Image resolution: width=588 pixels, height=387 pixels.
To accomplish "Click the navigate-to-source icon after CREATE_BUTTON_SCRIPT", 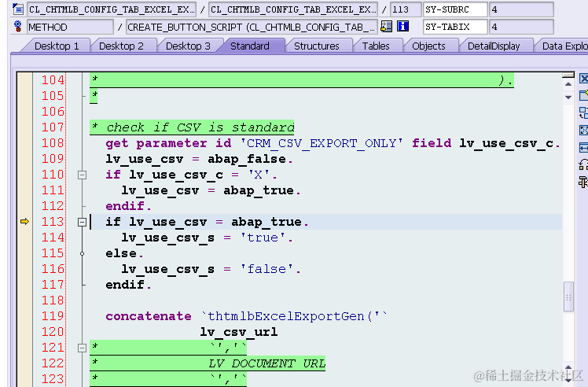I will [386, 26].
